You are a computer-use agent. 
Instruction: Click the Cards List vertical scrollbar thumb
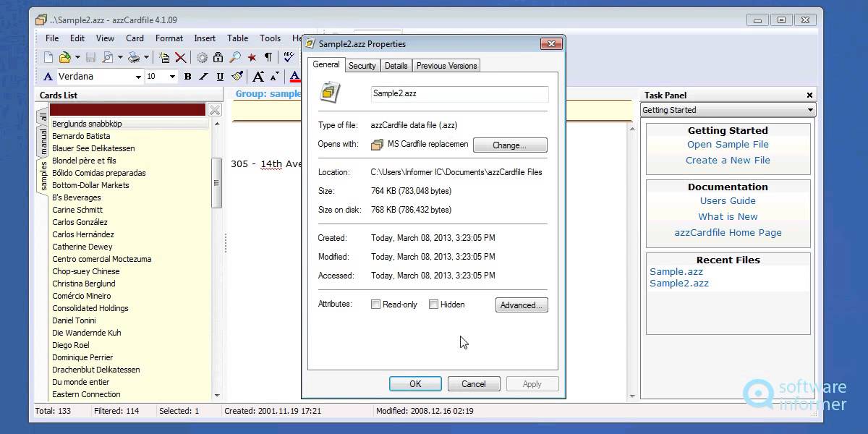click(216, 184)
